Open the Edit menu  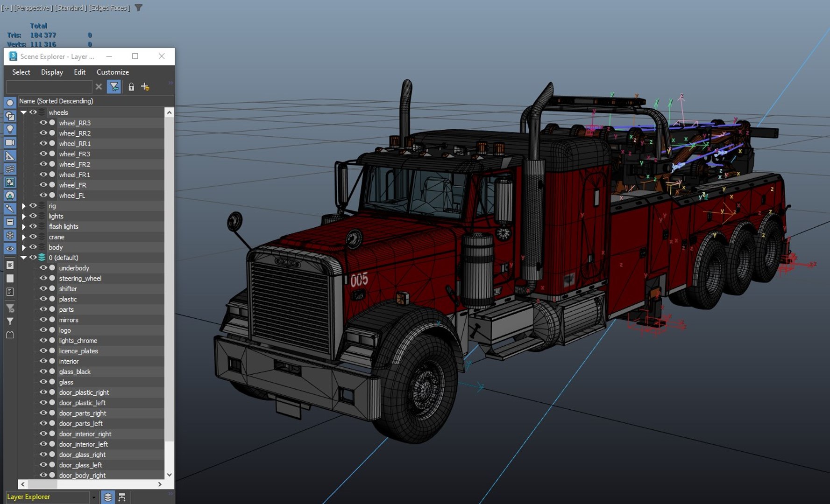coord(79,72)
